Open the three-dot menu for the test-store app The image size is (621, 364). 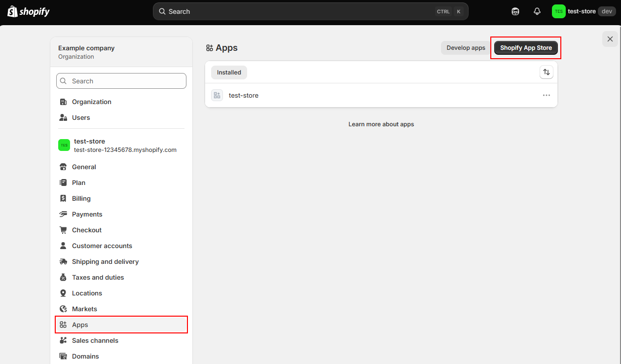tap(547, 95)
